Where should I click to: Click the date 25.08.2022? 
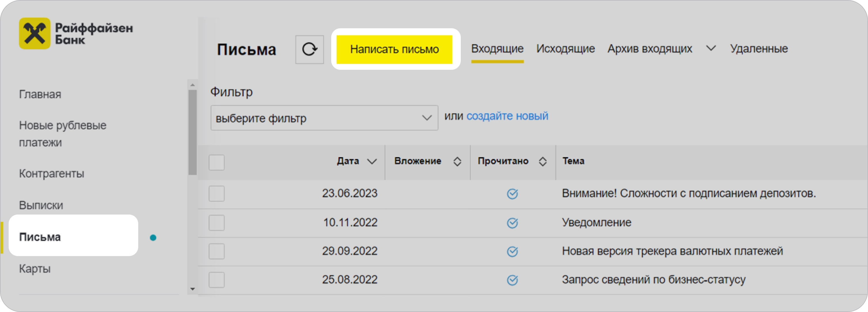349,280
